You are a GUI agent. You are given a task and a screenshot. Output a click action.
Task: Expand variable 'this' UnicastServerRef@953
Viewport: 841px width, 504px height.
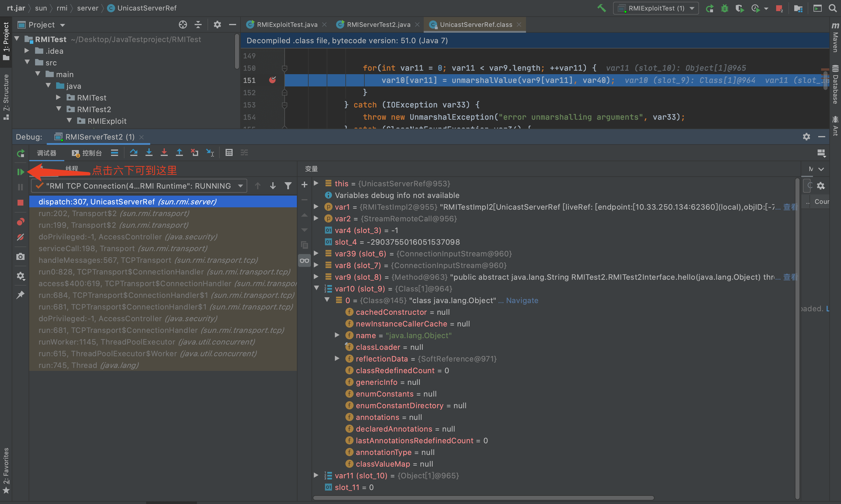(316, 183)
